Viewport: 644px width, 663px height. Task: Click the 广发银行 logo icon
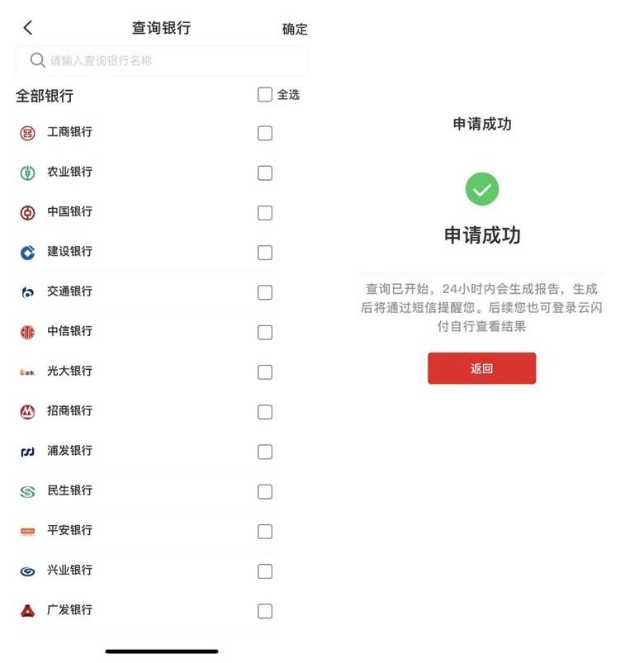coord(28,611)
